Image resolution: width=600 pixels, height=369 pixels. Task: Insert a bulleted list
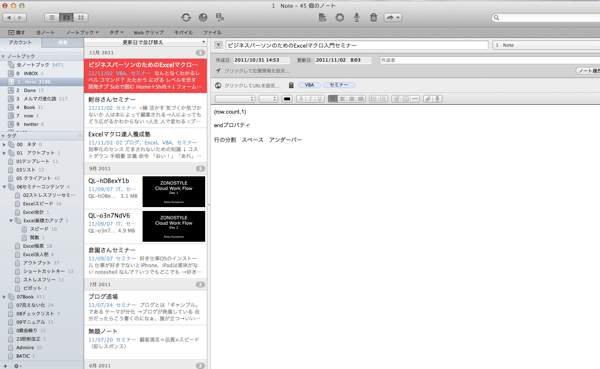click(374, 99)
